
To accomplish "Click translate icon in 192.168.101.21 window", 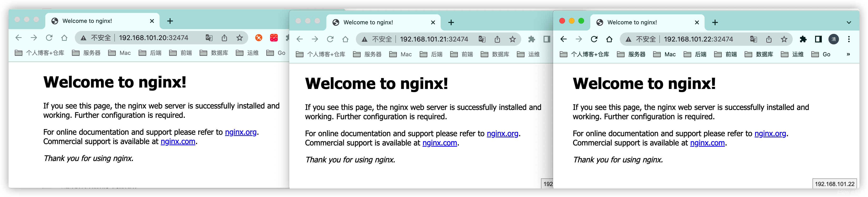I will click(x=482, y=39).
